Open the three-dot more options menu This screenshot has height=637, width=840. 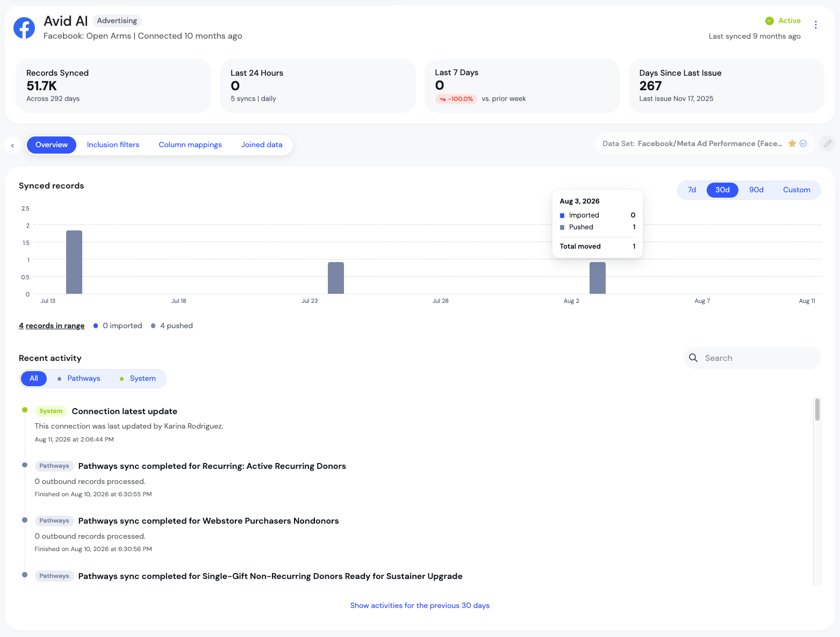pyautogui.click(x=815, y=25)
